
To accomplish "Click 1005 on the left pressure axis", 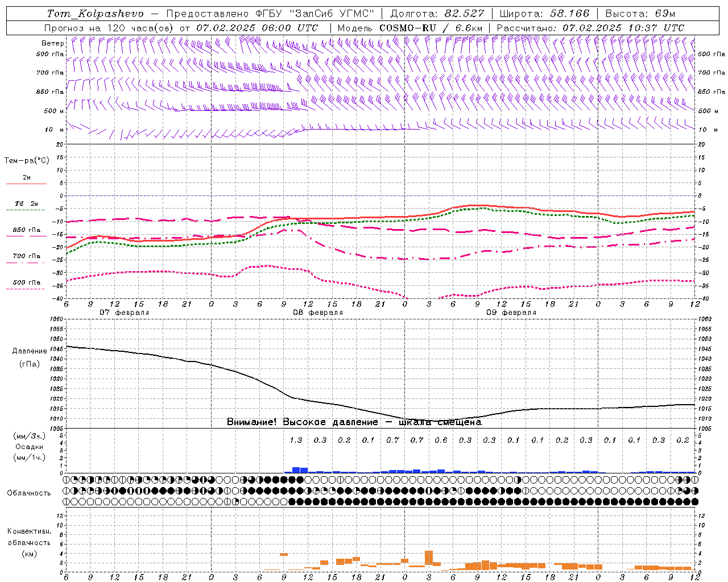I will [x=57, y=429].
